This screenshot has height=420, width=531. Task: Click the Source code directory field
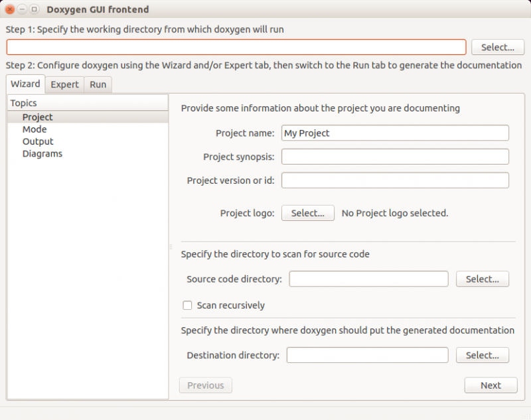[x=368, y=279]
